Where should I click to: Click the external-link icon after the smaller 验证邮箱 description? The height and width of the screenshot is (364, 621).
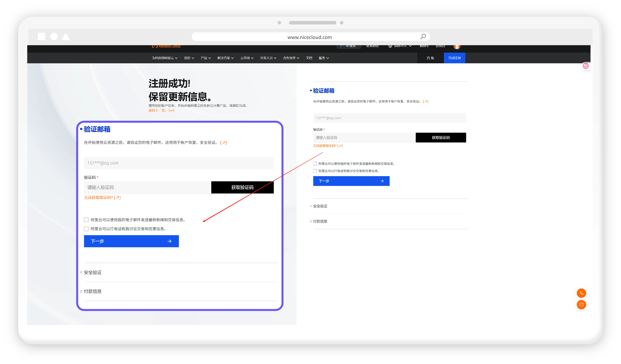click(426, 101)
